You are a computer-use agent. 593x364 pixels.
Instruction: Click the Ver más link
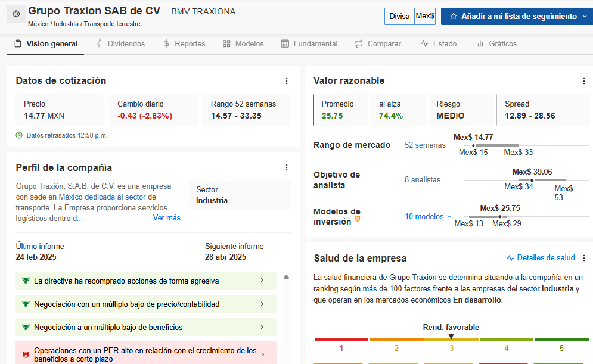pyautogui.click(x=167, y=217)
